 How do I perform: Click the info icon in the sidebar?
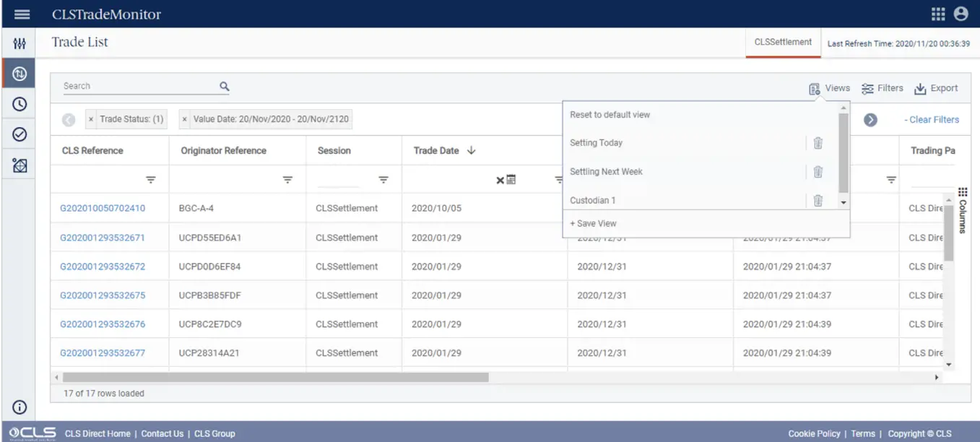[x=20, y=407]
